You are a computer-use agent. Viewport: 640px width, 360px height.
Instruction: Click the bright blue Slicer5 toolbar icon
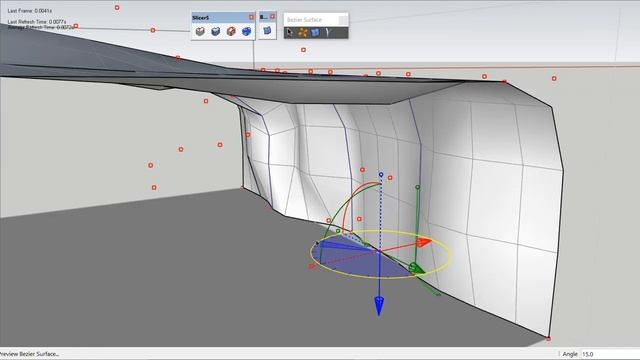coord(247,31)
